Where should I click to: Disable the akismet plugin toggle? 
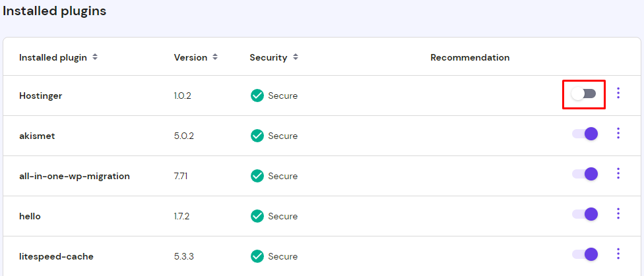click(x=585, y=134)
